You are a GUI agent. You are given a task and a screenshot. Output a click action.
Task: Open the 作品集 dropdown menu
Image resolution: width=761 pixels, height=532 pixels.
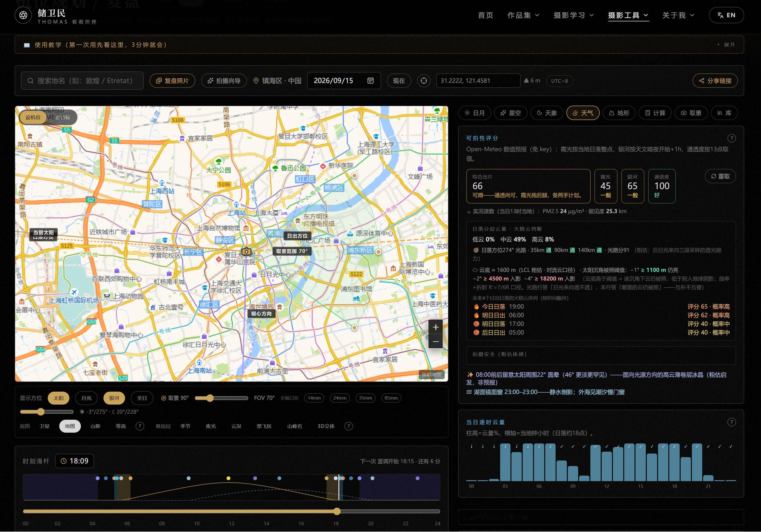coord(523,15)
